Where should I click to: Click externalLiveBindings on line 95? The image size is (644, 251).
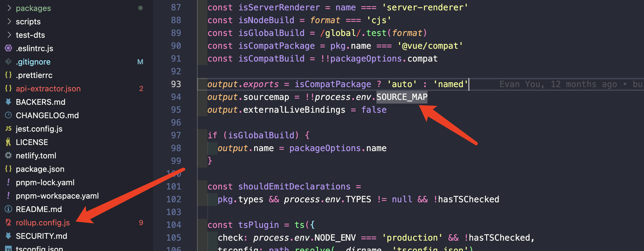pyautogui.click(x=294, y=110)
